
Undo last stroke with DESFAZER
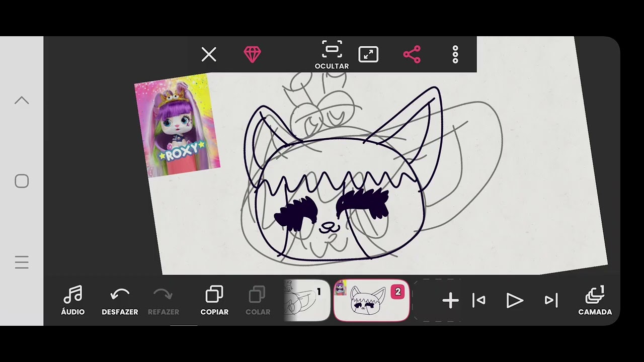(x=120, y=301)
